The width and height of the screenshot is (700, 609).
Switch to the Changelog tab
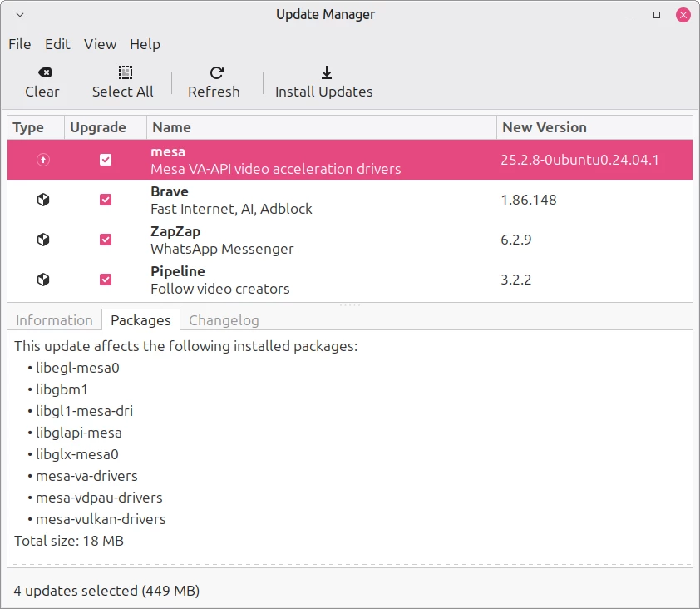[x=224, y=320]
